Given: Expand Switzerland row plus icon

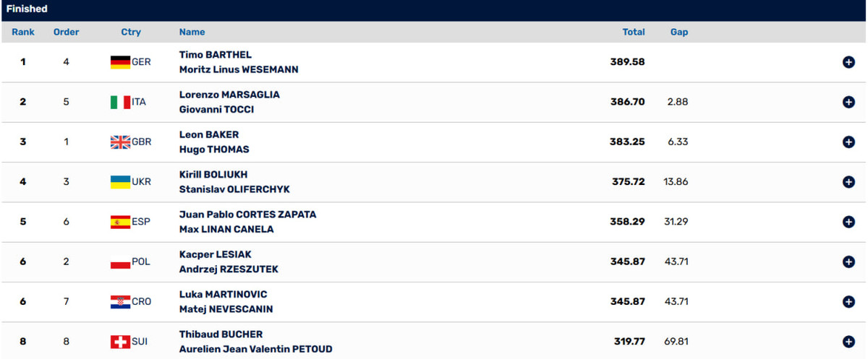Looking at the screenshot, I should 848,342.
